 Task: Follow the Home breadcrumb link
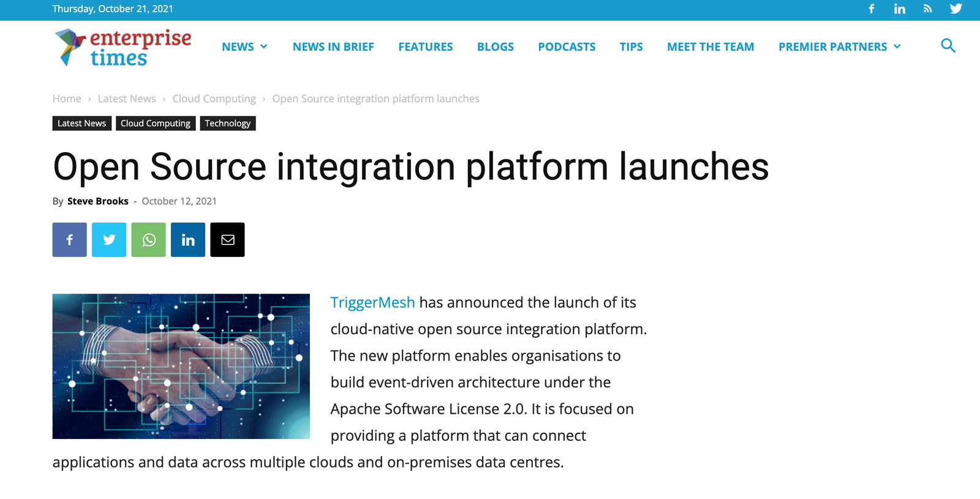point(67,99)
